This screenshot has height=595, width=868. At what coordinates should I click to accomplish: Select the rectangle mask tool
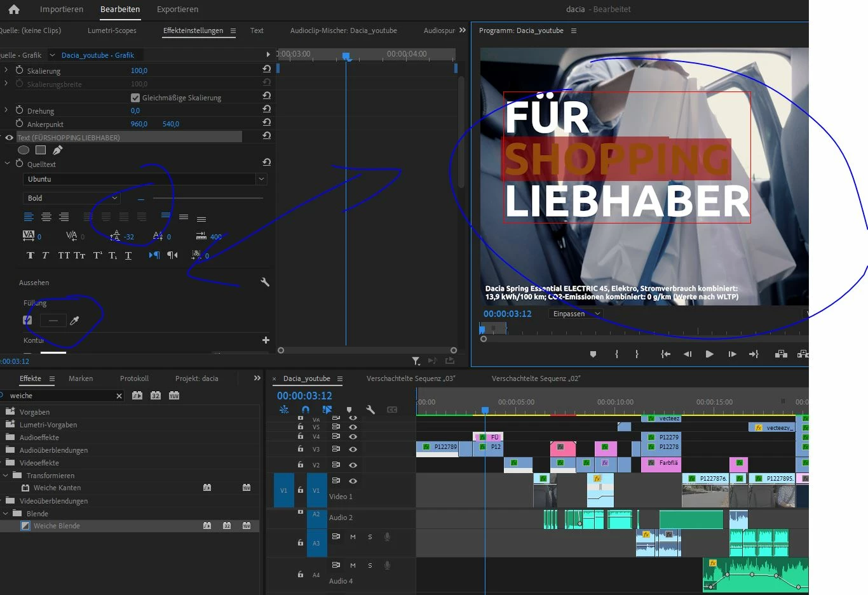(x=41, y=150)
